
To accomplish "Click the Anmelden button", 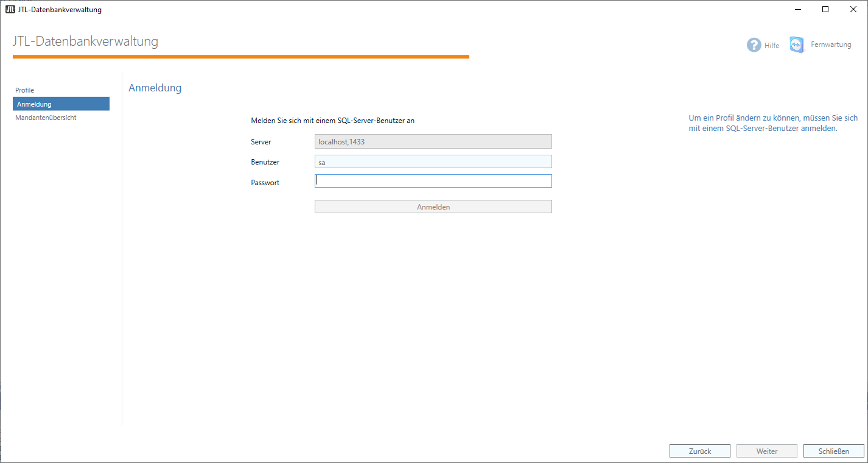I will click(433, 207).
